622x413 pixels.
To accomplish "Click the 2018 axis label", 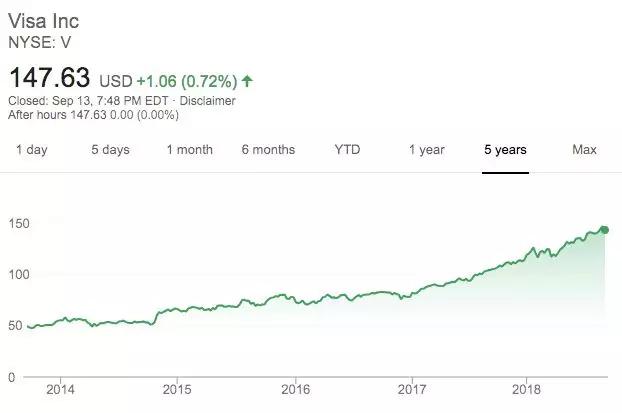I will pos(526,389).
